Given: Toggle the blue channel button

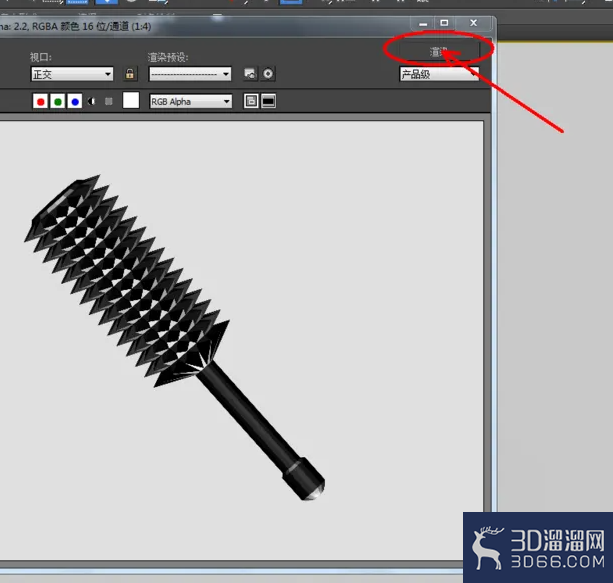Looking at the screenshot, I should 75,102.
